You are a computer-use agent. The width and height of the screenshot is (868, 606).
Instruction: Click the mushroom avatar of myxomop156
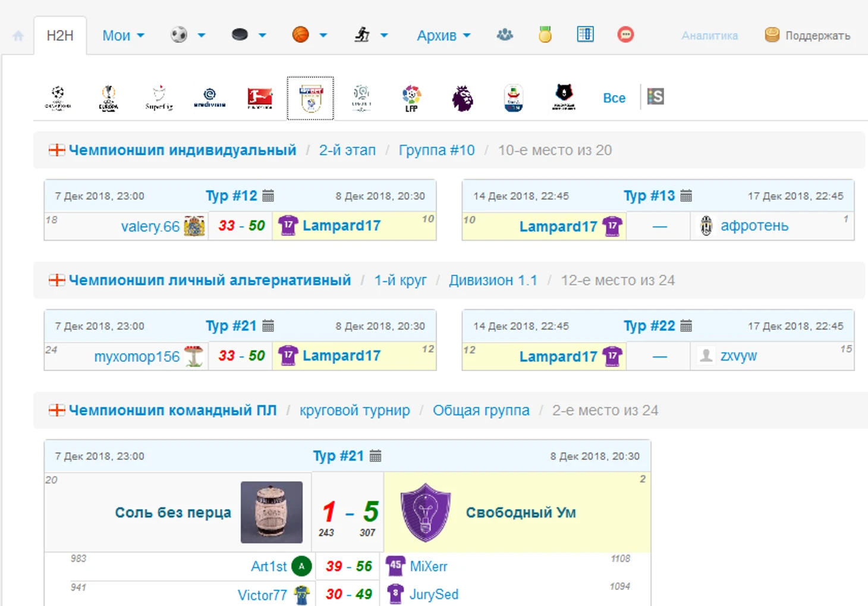[194, 356]
